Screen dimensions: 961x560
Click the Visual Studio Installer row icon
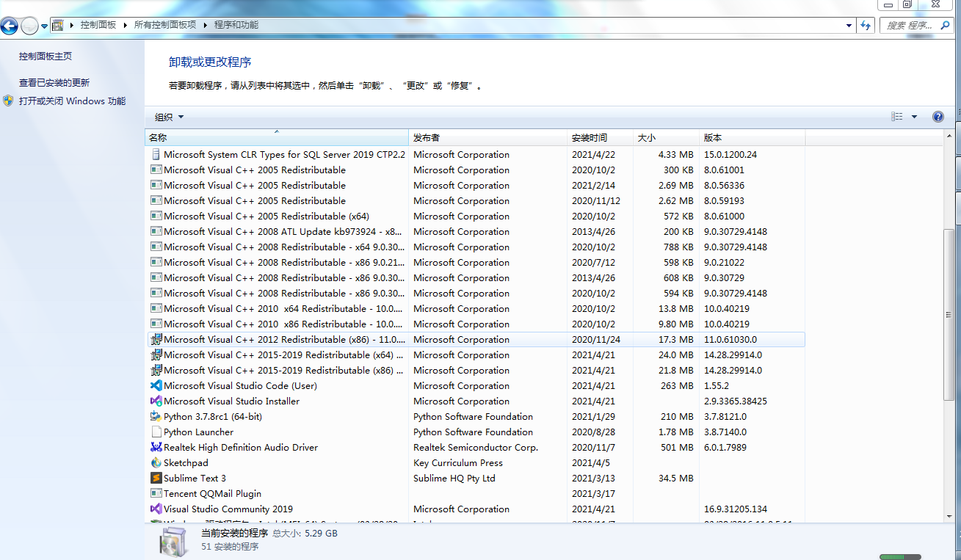tap(156, 401)
